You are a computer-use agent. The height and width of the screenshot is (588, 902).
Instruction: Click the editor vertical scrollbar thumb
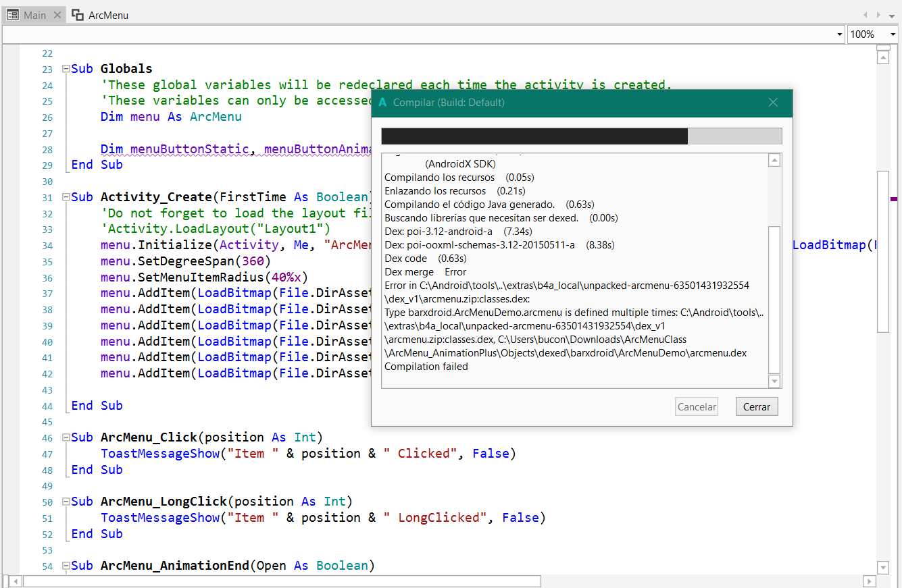tap(883, 251)
